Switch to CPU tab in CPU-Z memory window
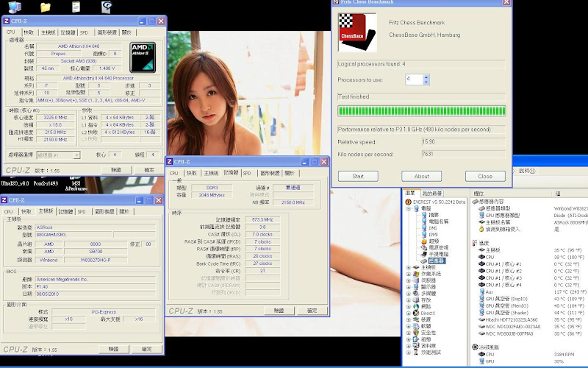The image size is (588, 368). point(174,173)
